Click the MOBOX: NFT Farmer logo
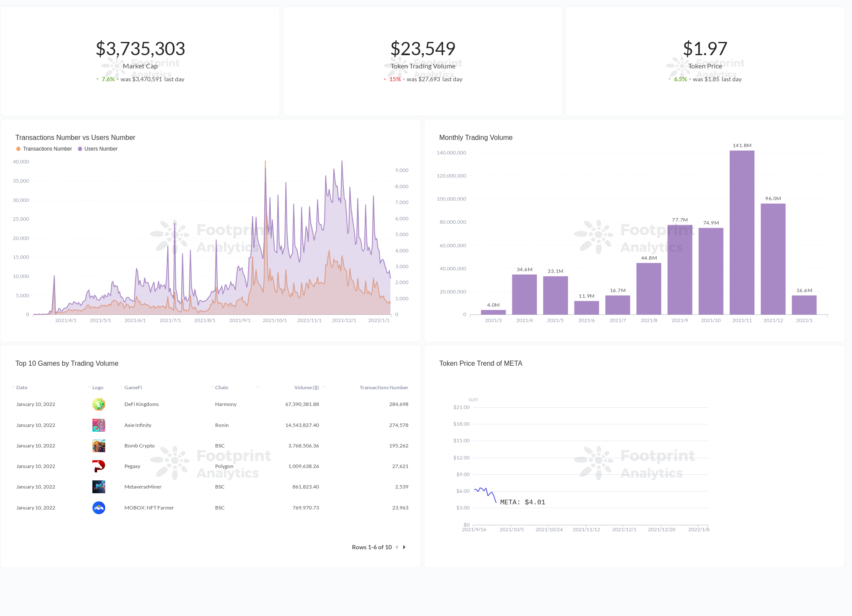Viewport: 852px width, 616px height. pos(98,507)
